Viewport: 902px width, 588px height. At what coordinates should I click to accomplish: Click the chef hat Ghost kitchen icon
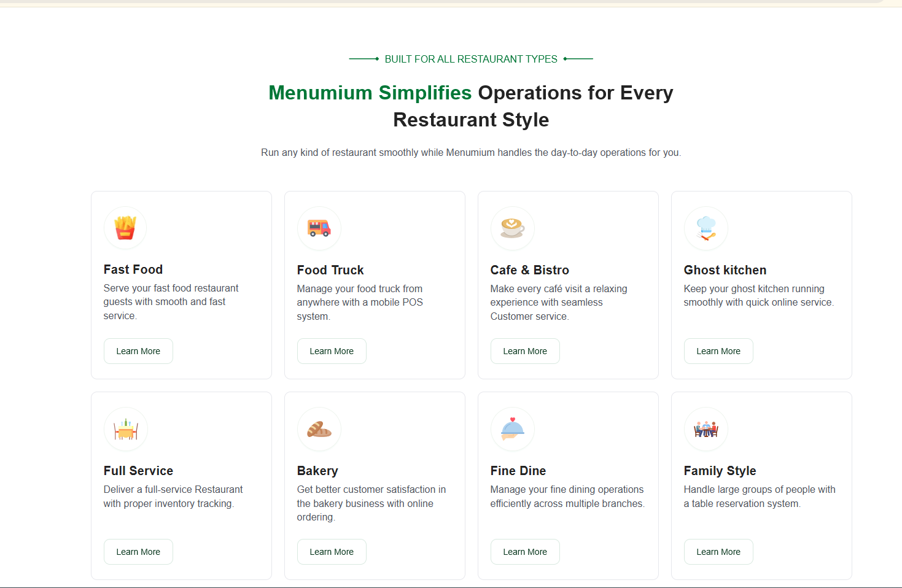point(706,228)
